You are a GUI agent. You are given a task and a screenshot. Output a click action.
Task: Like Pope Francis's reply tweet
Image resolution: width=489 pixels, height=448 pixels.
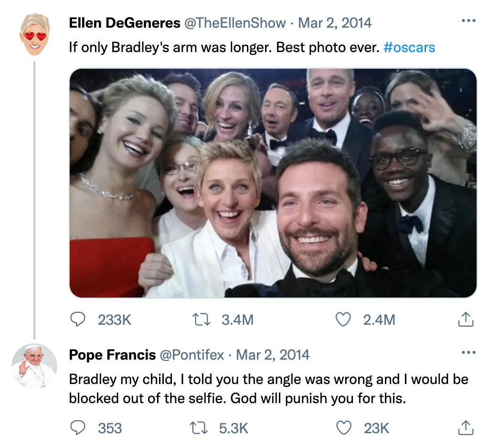click(343, 428)
